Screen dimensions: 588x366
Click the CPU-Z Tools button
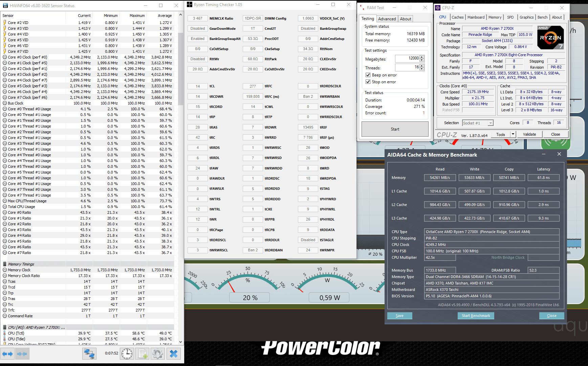(x=501, y=134)
